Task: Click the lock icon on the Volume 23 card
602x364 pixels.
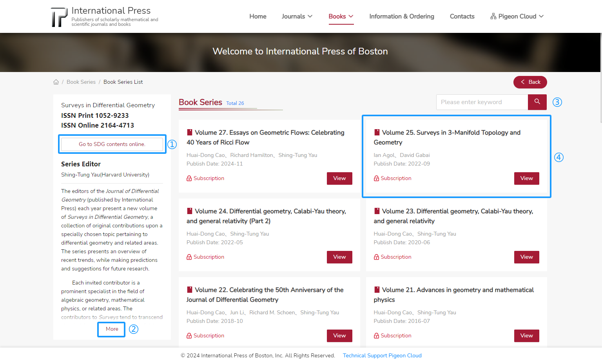Action: pyautogui.click(x=377, y=257)
